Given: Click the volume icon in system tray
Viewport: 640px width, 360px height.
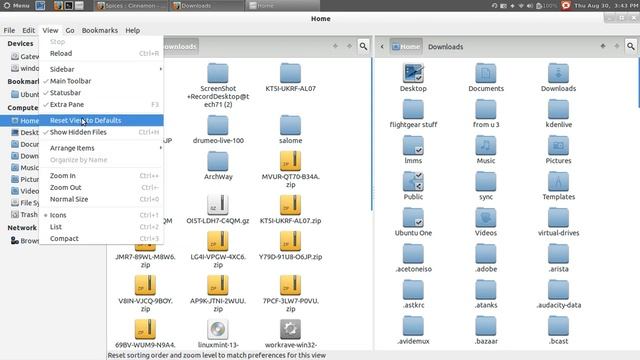Looking at the screenshot, I should [529, 6].
